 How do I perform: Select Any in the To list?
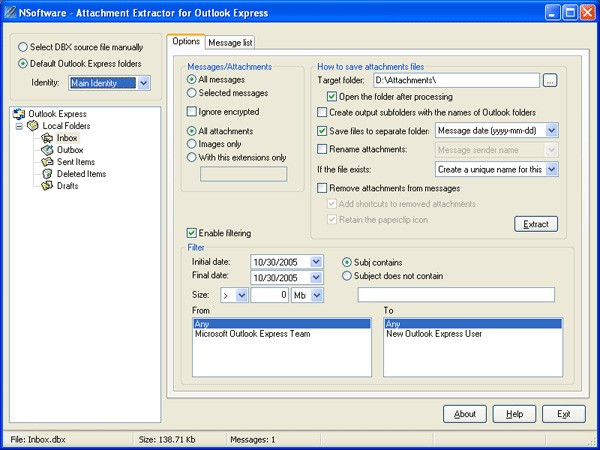pyautogui.click(x=473, y=324)
